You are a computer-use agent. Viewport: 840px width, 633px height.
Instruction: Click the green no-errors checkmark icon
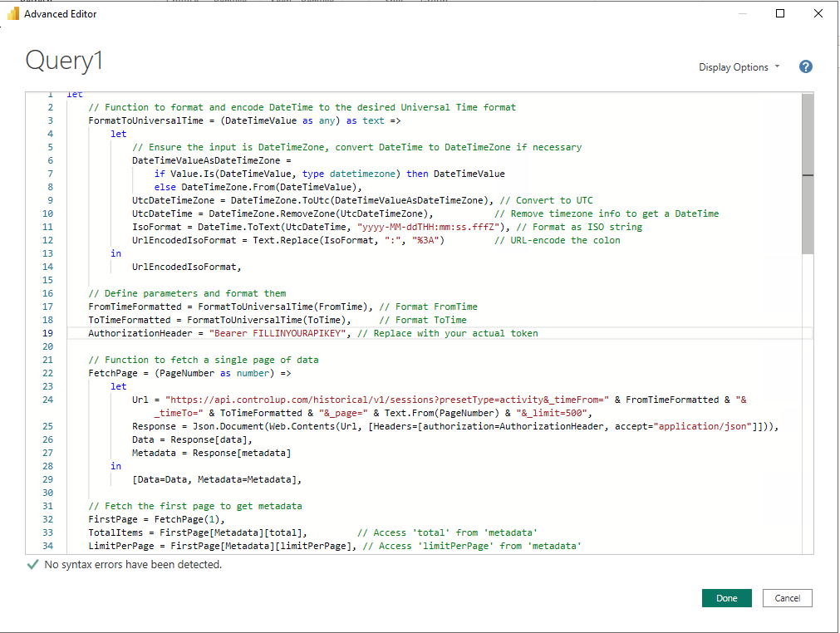click(x=32, y=564)
